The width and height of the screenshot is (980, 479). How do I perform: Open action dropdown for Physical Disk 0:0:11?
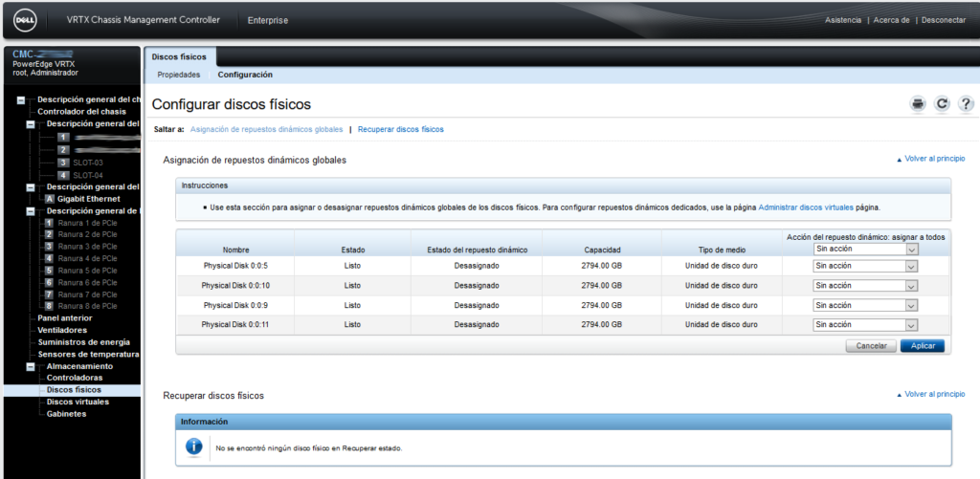865,325
